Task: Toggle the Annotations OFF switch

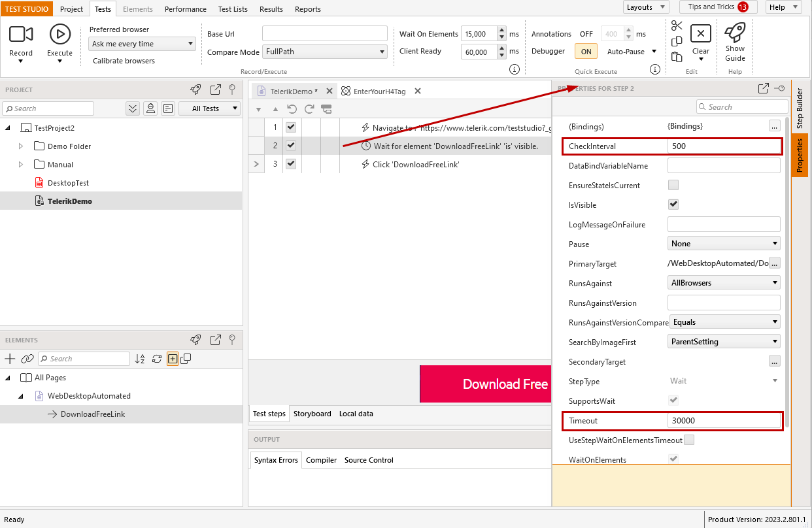Action: [586, 34]
